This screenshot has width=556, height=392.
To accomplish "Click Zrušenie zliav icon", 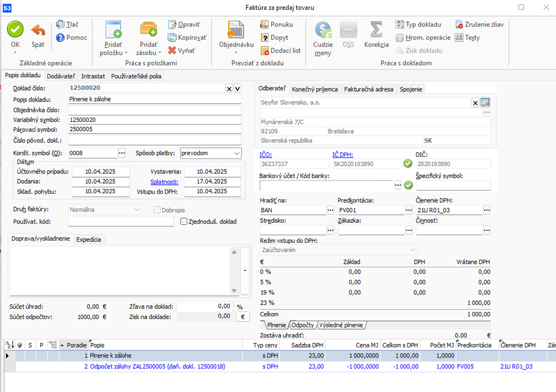I will (x=459, y=25).
